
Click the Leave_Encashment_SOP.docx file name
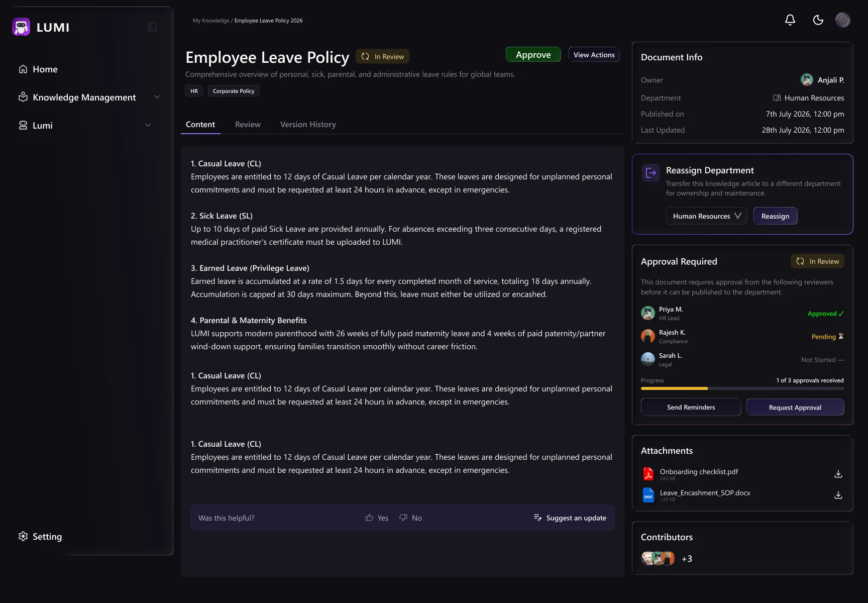(705, 492)
